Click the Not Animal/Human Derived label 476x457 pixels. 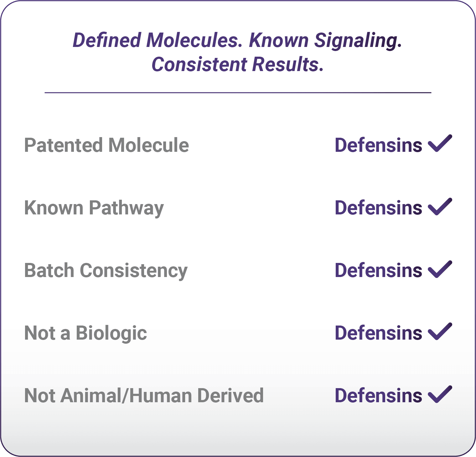click(x=144, y=395)
